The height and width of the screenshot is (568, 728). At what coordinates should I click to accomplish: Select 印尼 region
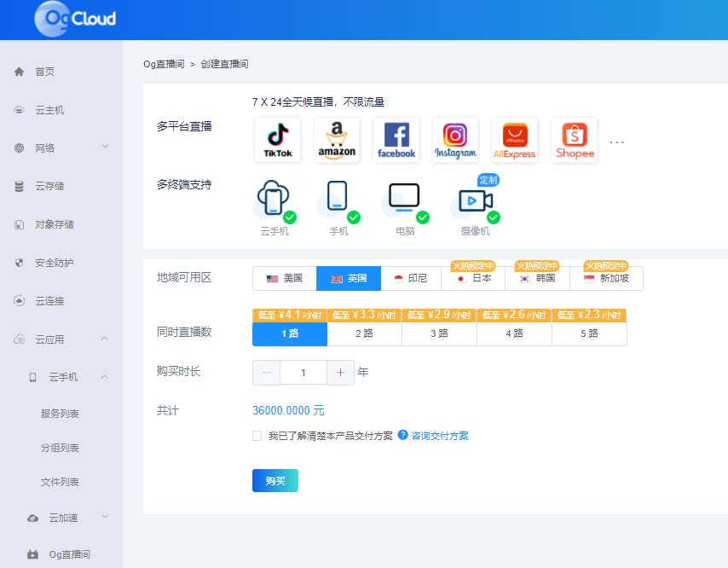(x=411, y=278)
